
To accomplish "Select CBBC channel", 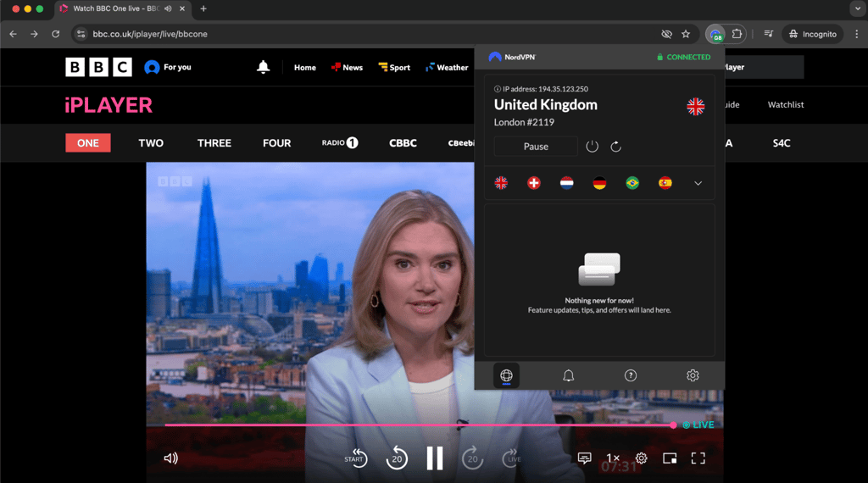I will pos(403,142).
